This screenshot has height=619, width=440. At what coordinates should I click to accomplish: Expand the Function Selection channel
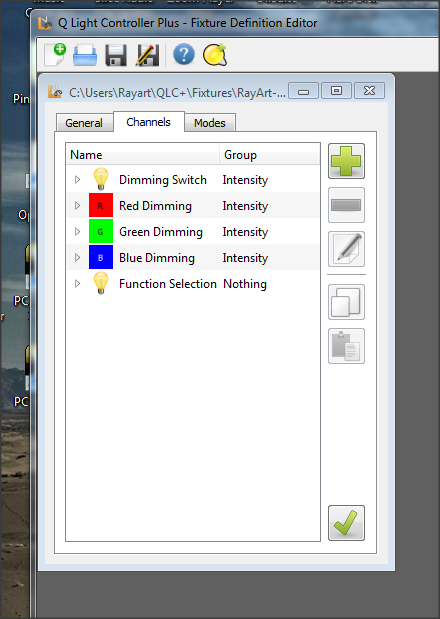(77, 283)
